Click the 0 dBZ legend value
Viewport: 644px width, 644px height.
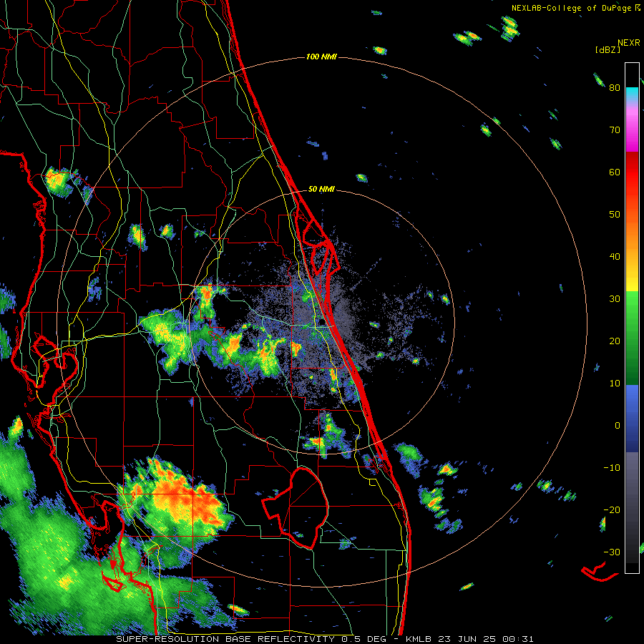618,426
